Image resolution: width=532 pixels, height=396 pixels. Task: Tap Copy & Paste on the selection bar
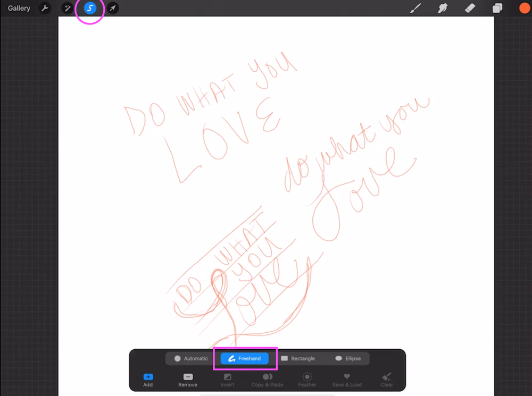click(267, 378)
